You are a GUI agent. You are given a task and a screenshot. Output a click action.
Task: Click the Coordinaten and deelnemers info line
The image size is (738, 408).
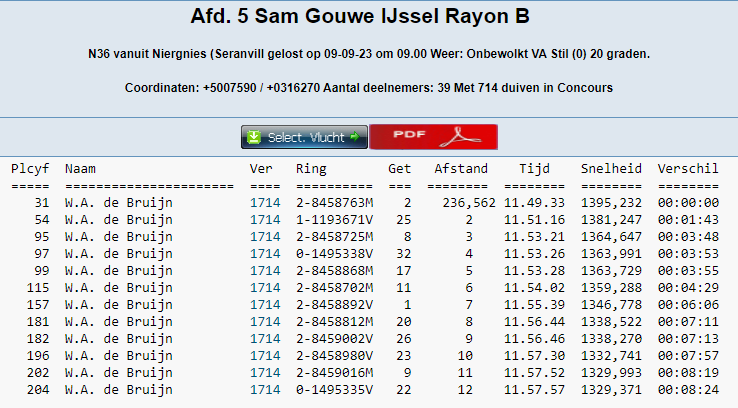point(369,88)
